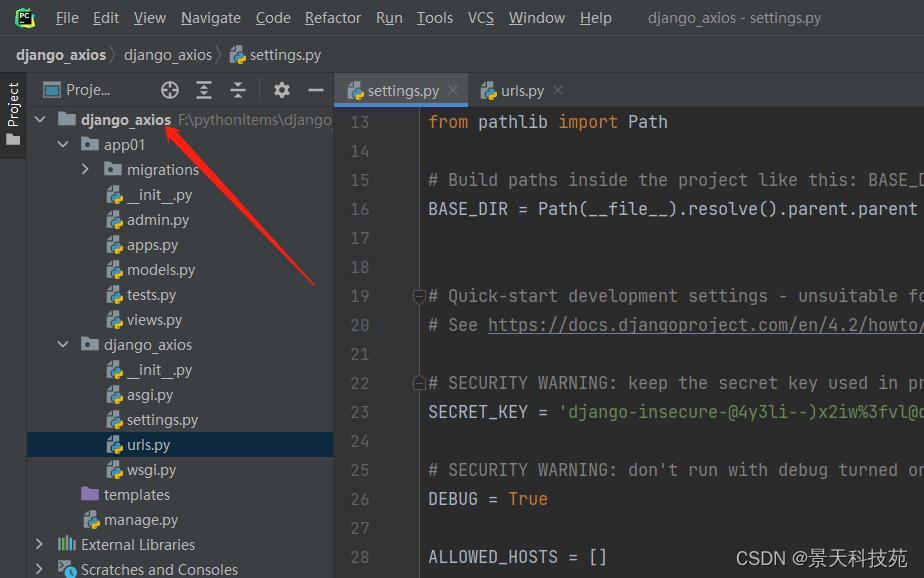The image size is (924, 578).
Task: Click the BASE_DIR assignment on line 16
Action: (x=672, y=209)
